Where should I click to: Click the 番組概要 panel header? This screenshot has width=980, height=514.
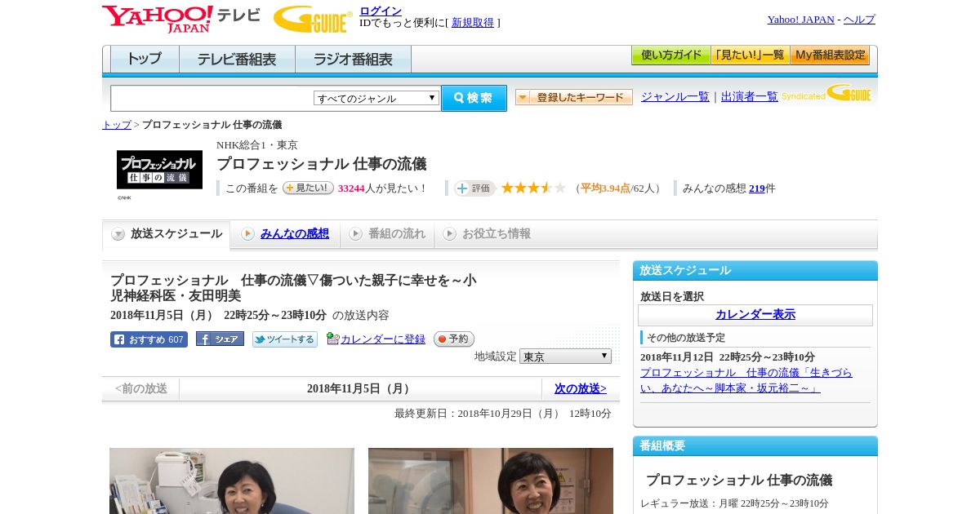click(x=755, y=446)
